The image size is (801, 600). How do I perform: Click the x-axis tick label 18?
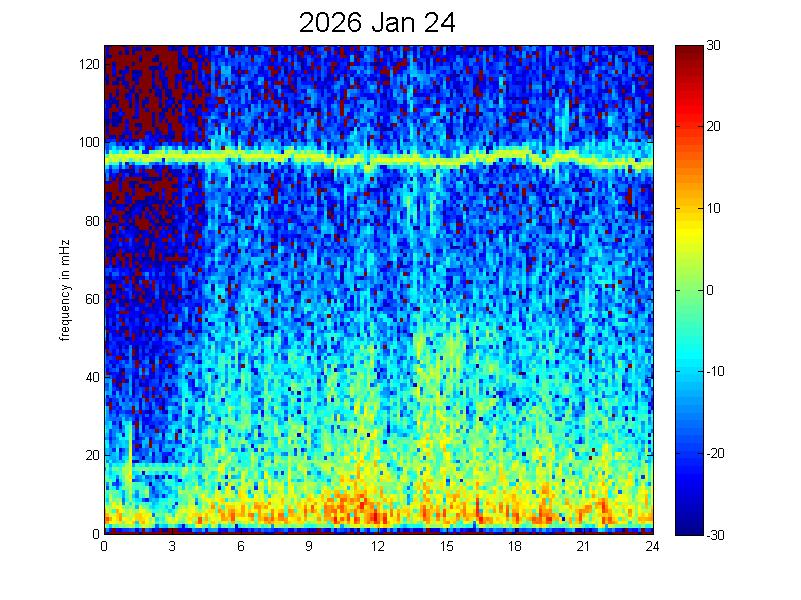point(514,546)
